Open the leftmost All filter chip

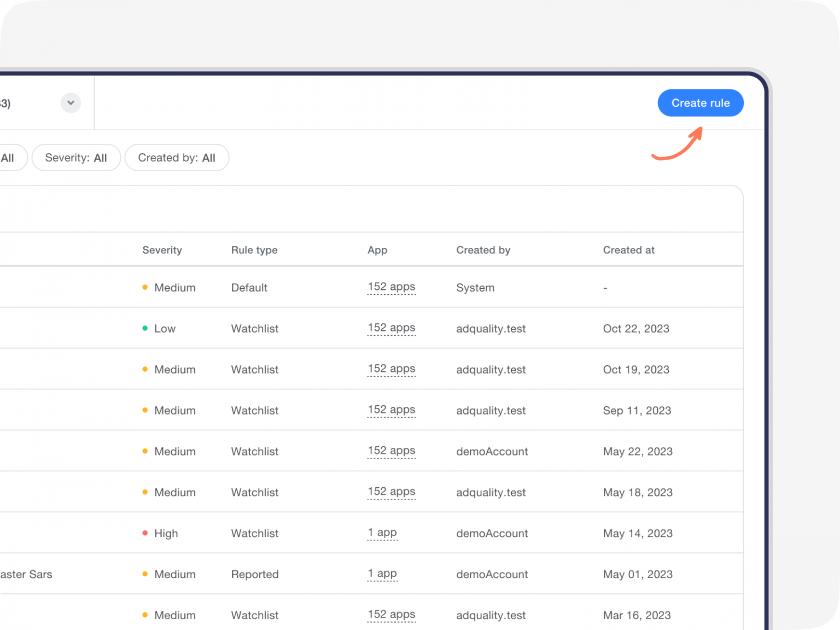pos(7,157)
